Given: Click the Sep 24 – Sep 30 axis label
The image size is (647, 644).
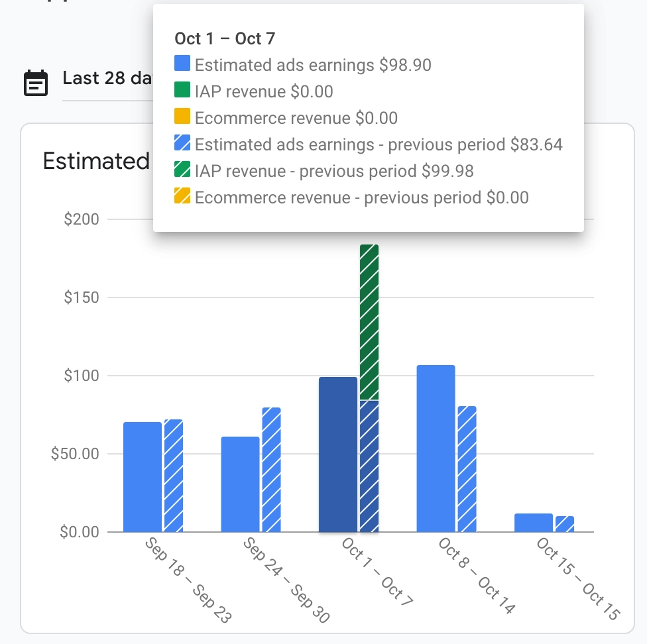Looking at the screenshot, I should (x=286, y=580).
